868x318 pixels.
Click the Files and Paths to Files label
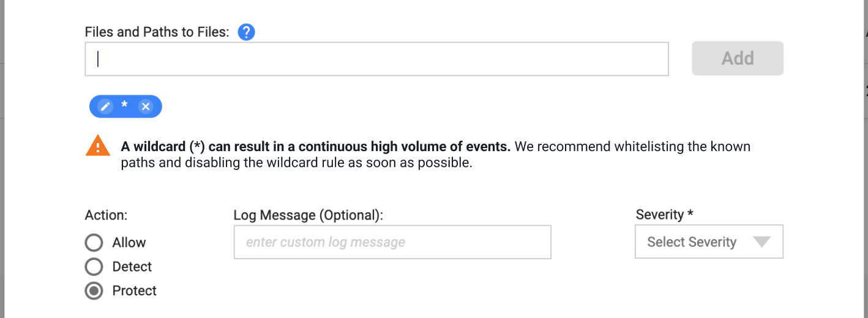click(157, 32)
